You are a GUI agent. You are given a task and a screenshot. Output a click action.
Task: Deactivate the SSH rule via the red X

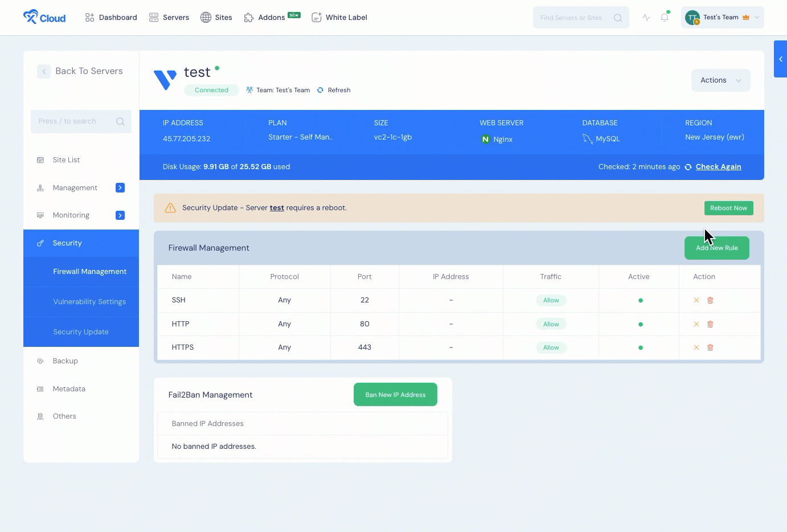pos(696,300)
